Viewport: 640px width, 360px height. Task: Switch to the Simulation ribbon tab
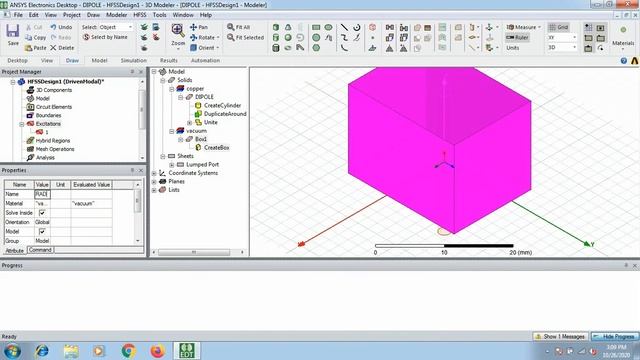point(133,60)
